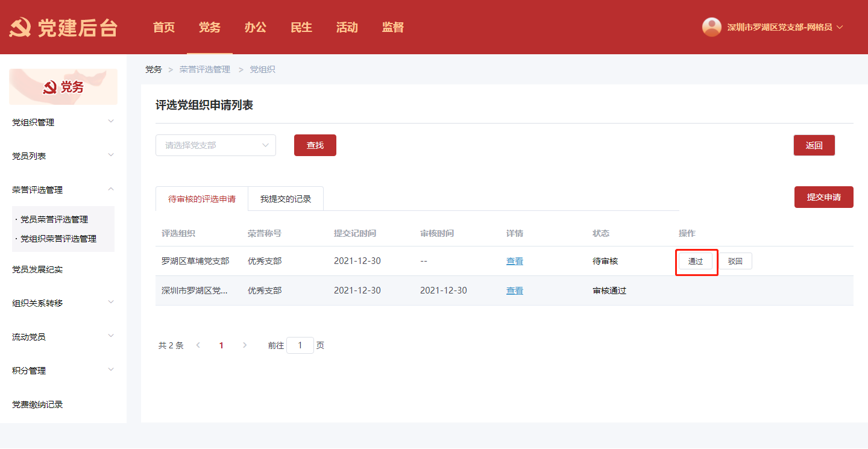Expand the 党组织管理 sidebar menu

coord(111,122)
